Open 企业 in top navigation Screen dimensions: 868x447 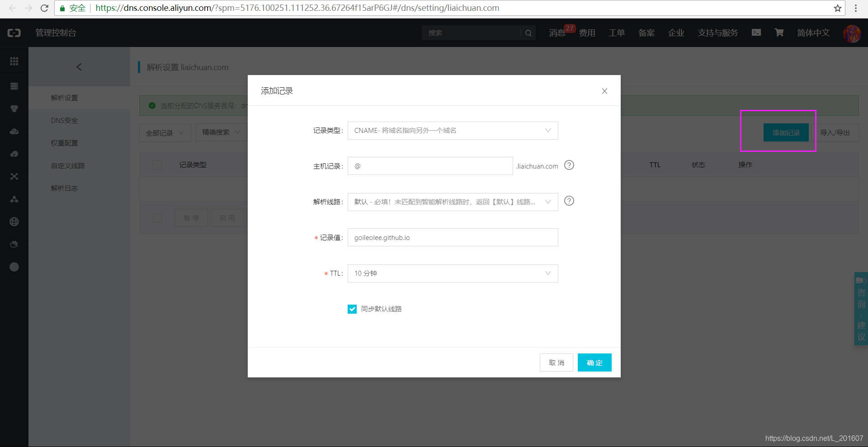click(x=676, y=33)
